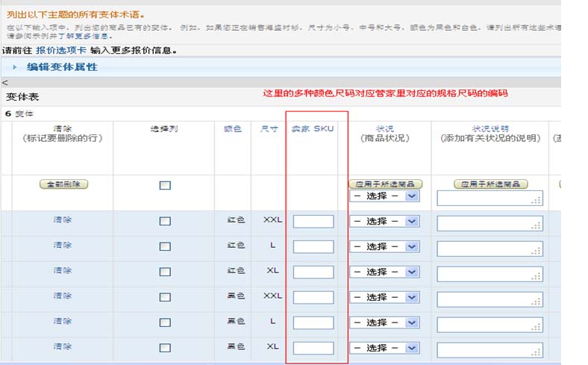This screenshot has height=365, width=588.
Task: Tick the checkbox for 黑色 L row
Action: 165,322
